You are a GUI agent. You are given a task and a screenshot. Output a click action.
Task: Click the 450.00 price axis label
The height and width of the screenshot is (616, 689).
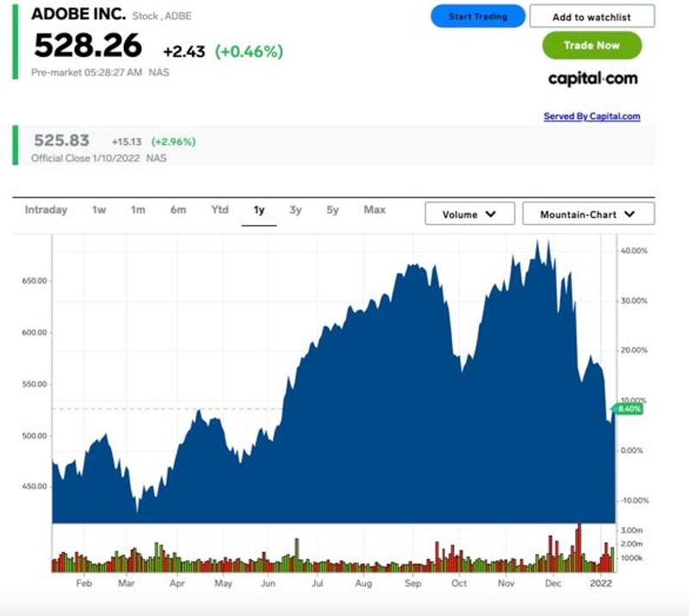[34, 486]
